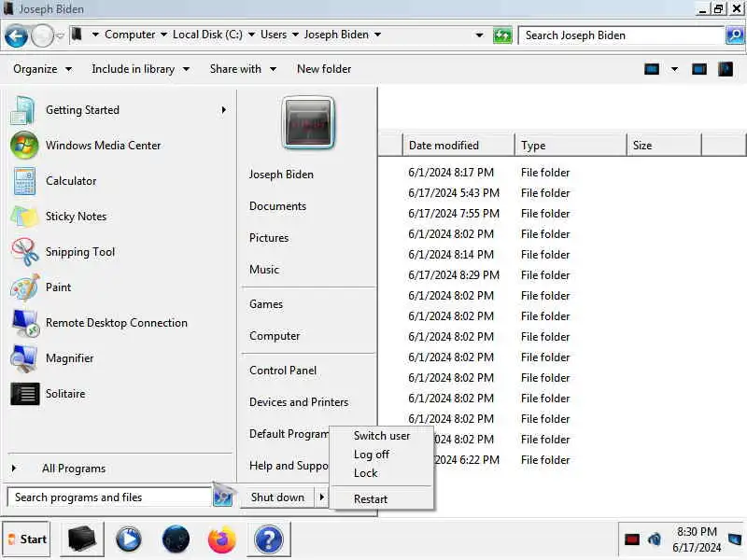This screenshot has width=747, height=560.
Task: Open Documents from the Start menu
Action: tap(277, 206)
